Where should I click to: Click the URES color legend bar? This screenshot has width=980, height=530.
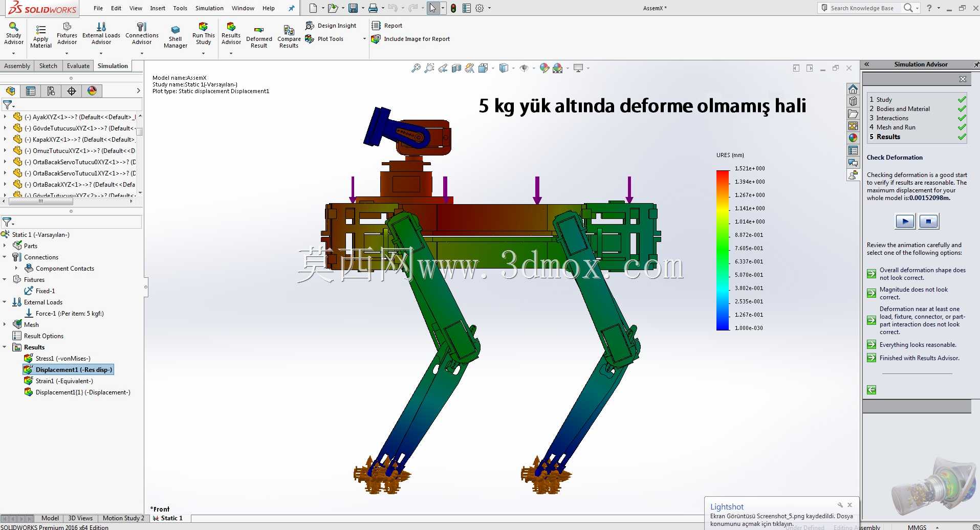723,250
